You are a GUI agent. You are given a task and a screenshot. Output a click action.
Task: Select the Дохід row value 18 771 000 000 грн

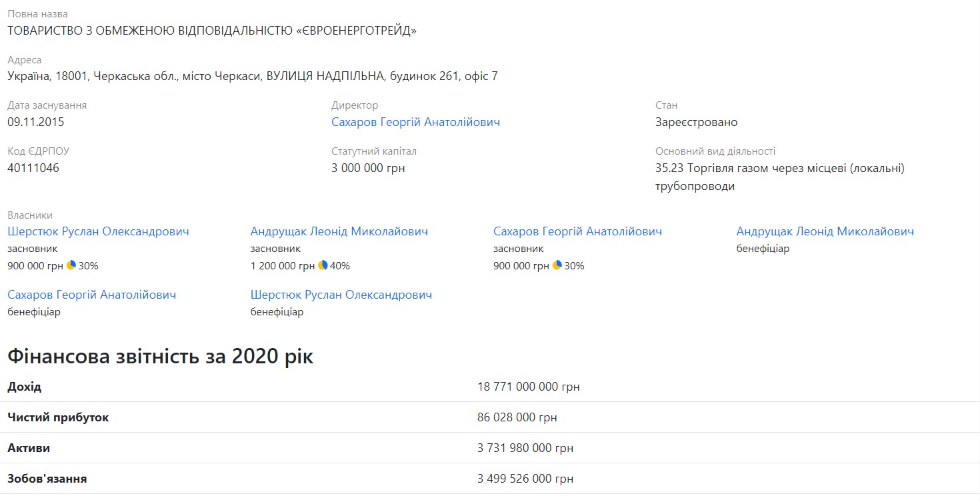(528, 387)
